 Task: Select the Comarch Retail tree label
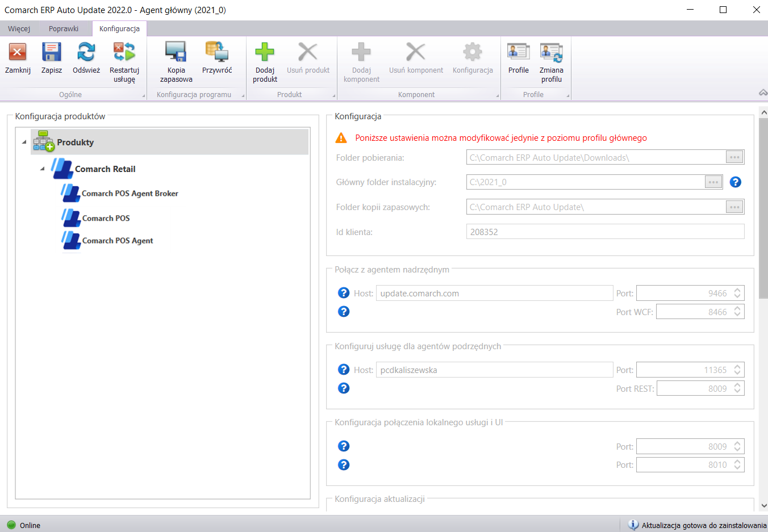(105, 169)
